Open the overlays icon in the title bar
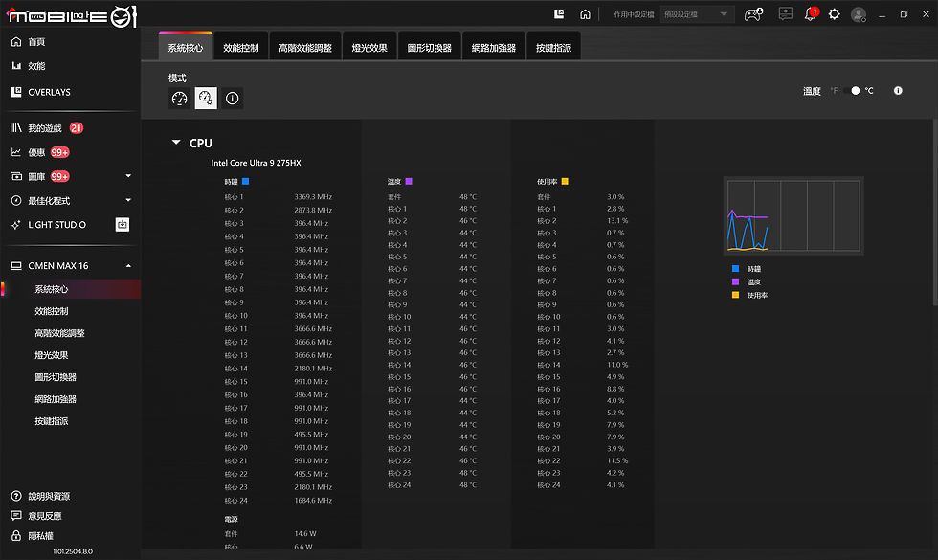Image resolution: width=938 pixels, height=560 pixels. [559, 13]
